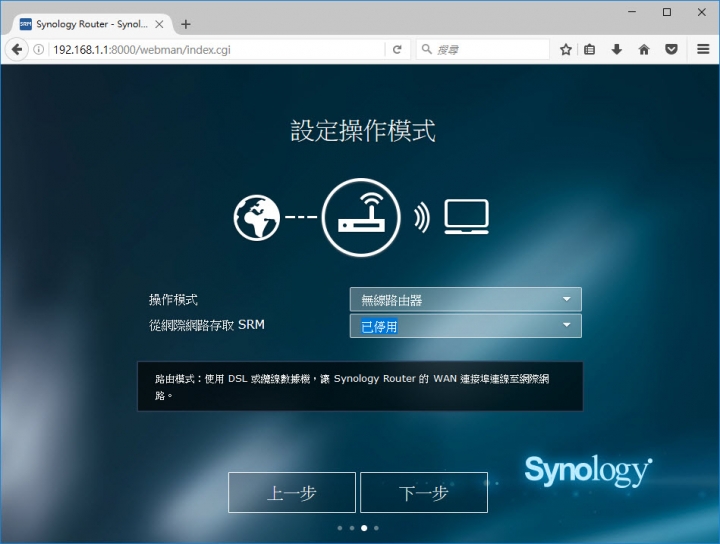Click the 從網際網路存取 SRM label

[207, 325]
